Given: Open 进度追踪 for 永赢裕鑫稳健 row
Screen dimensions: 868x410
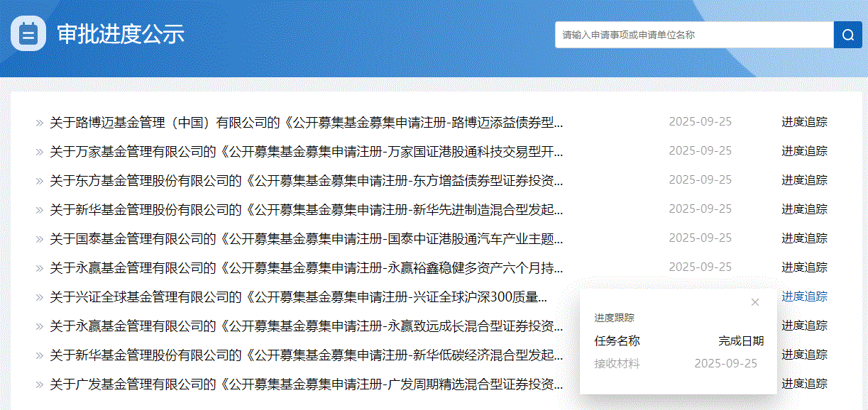Looking at the screenshot, I should click(x=804, y=267).
